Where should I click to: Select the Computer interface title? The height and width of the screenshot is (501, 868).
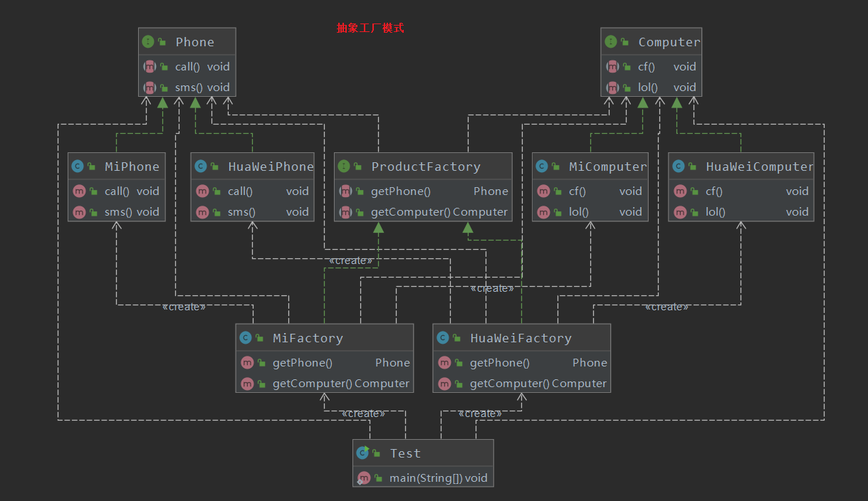(669, 42)
